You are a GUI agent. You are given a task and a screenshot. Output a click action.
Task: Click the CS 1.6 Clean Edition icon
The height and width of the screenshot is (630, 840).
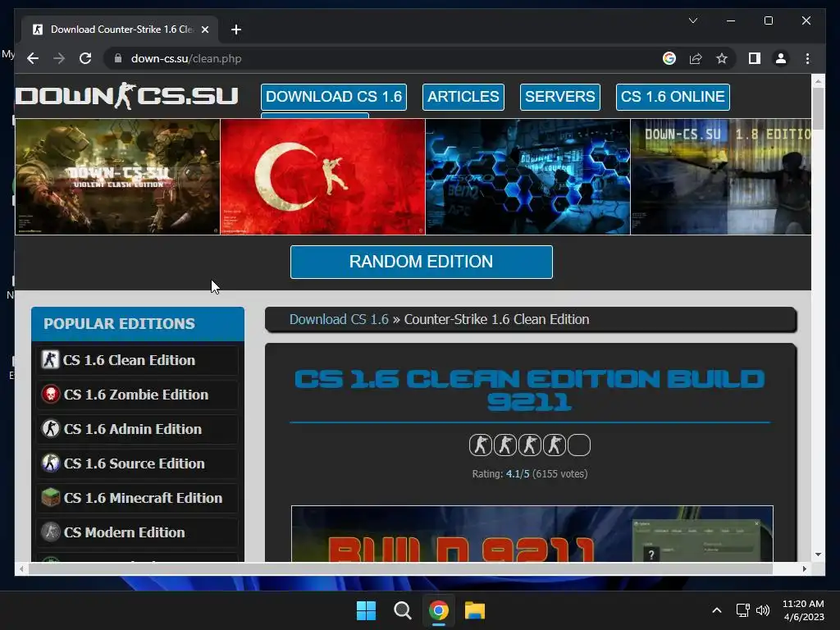tap(50, 359)
